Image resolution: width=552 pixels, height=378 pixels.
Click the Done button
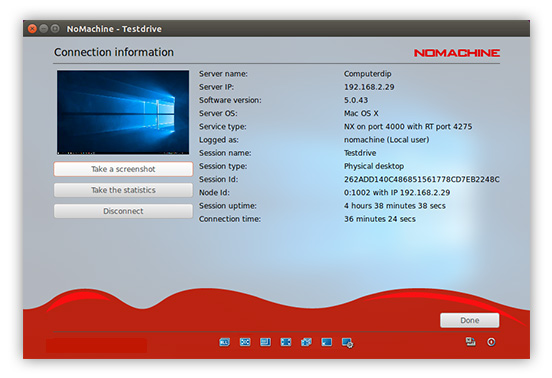pyautogui.click(x=470, y=320)
